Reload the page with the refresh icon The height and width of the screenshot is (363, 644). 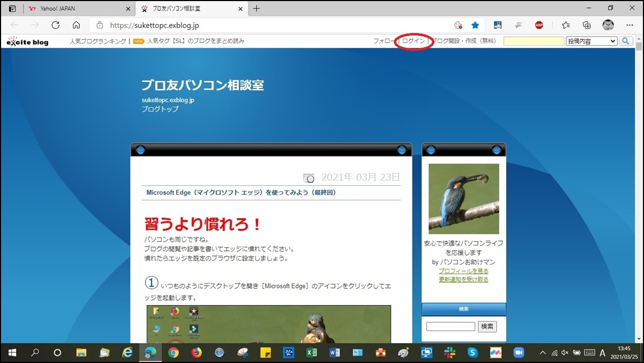tap(55, 25)
